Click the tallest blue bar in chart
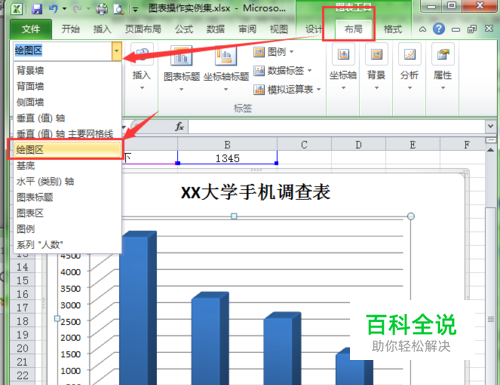 coord(137,308)
